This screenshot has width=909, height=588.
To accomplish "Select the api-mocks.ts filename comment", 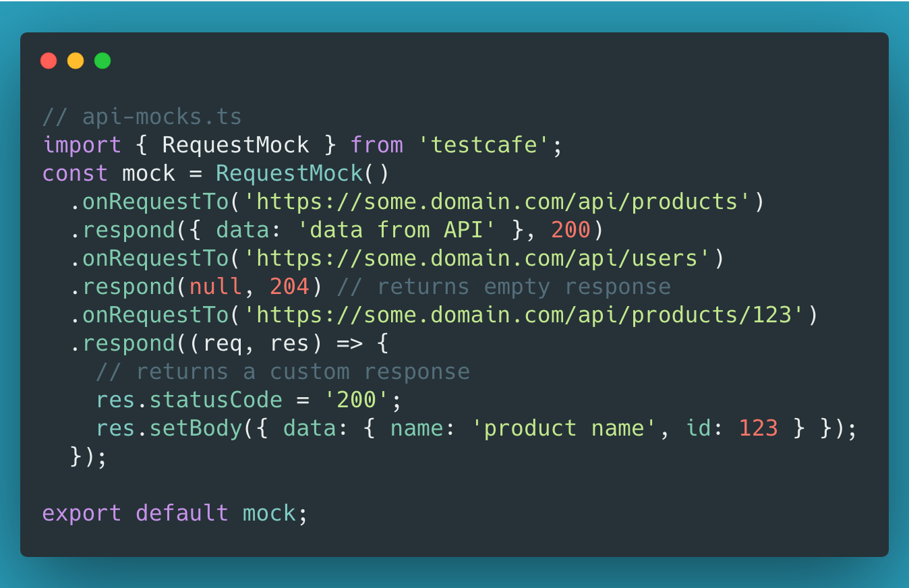I will click(142, 116).
